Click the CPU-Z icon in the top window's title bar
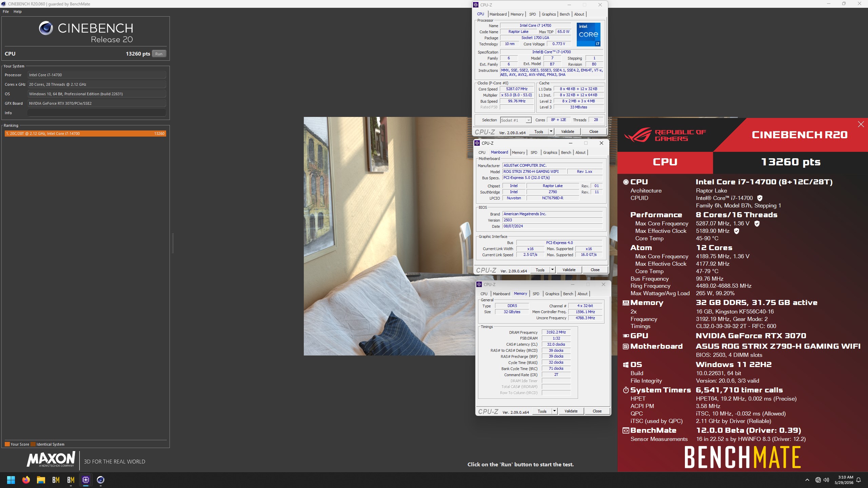Screen dimensions: 868x488 476,5
